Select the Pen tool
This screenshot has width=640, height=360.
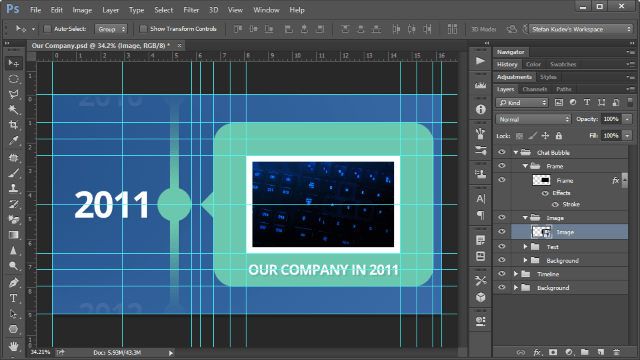point(13,282)
